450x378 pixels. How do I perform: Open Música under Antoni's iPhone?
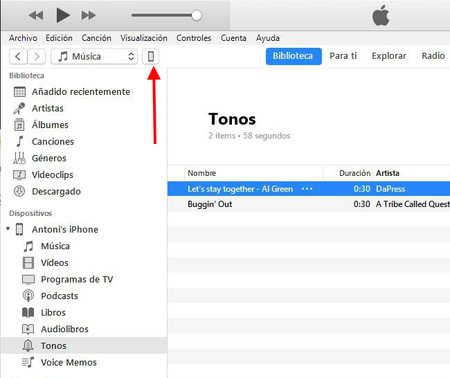(55, 246)
